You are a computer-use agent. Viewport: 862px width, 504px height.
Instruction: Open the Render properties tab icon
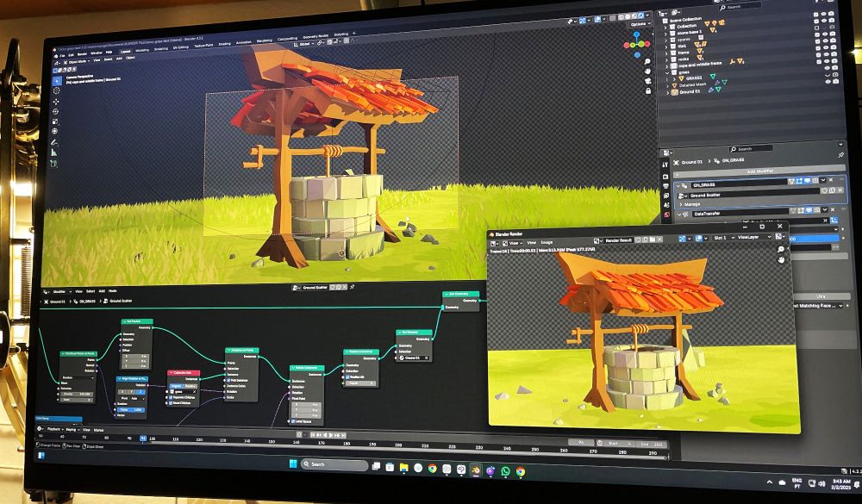pyautogui.click(x=665, y=177)
